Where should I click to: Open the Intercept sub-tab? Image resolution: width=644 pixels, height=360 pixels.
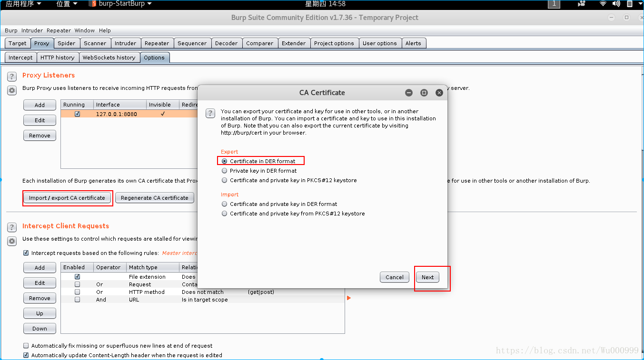pos(20,58)
